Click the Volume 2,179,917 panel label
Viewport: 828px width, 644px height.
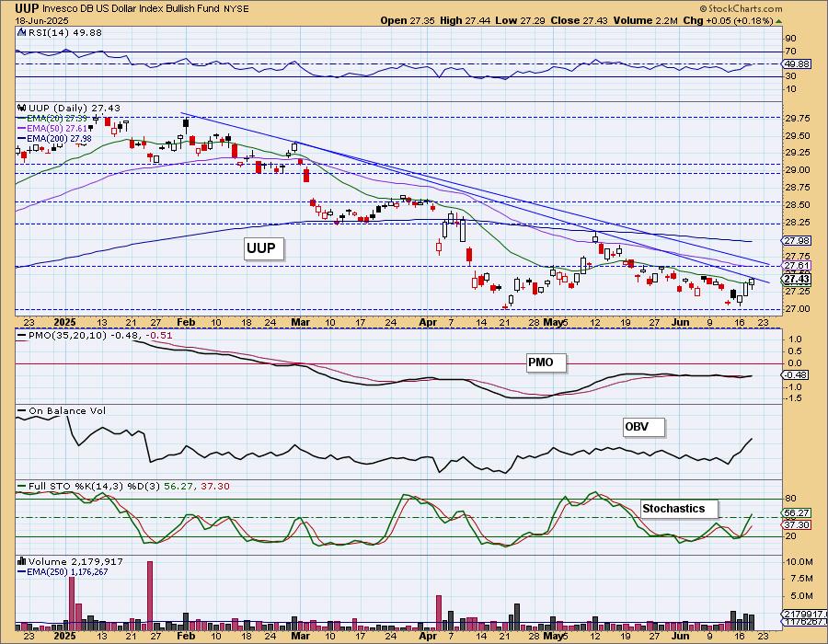(75, 561)
